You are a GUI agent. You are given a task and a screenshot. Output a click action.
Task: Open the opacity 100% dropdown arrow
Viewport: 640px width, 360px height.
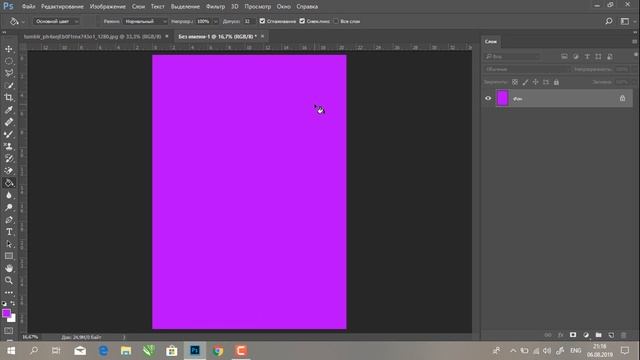coord(216,22)
